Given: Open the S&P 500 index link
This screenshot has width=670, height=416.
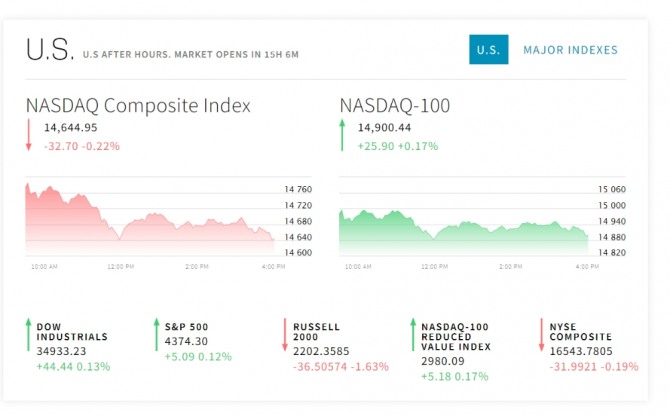Looking at the screenshot, I should coord(186,327).
